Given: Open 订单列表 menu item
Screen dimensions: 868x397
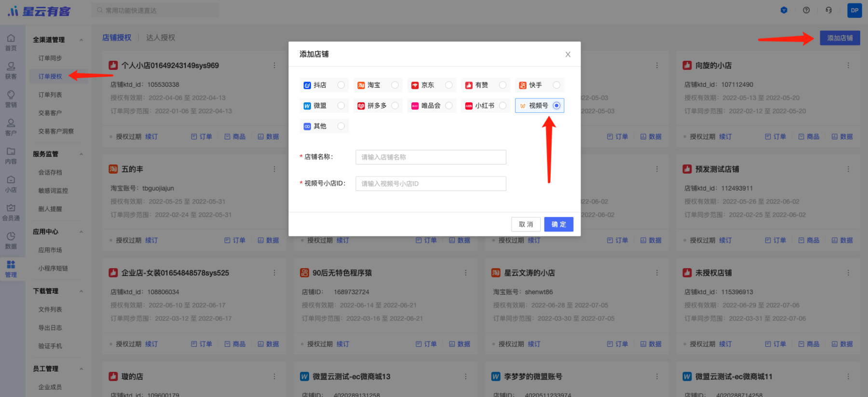Looking at the screenshot, I should [50, 95].
